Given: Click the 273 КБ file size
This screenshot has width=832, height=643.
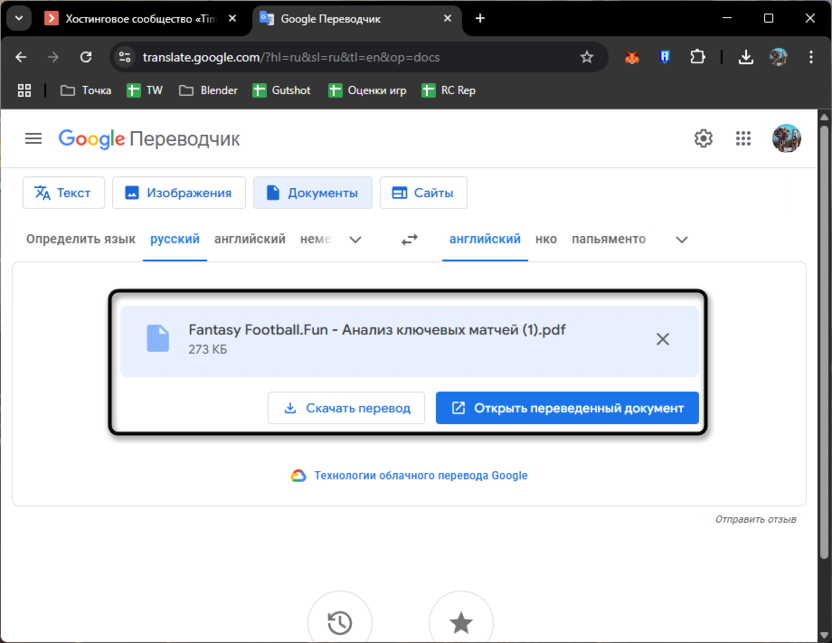Looking at the screenshot, I should [207, 350].
